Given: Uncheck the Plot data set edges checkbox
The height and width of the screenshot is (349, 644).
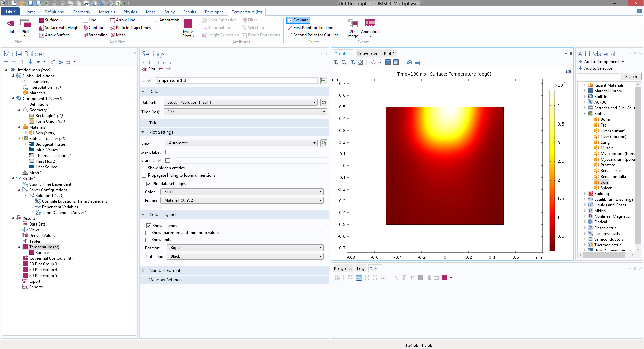Looking at the screenshot, I should 149,184.
